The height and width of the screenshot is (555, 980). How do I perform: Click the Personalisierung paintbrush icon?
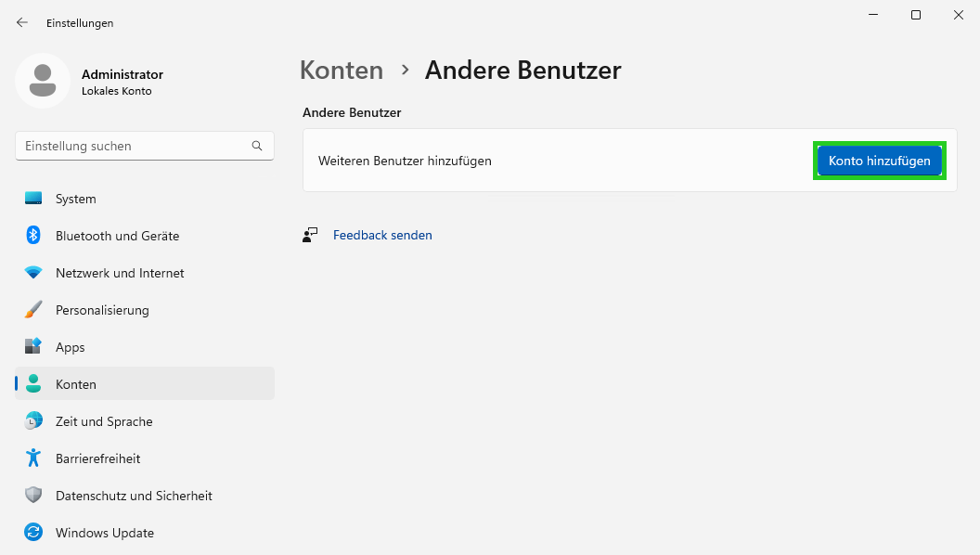coord(34,309)
